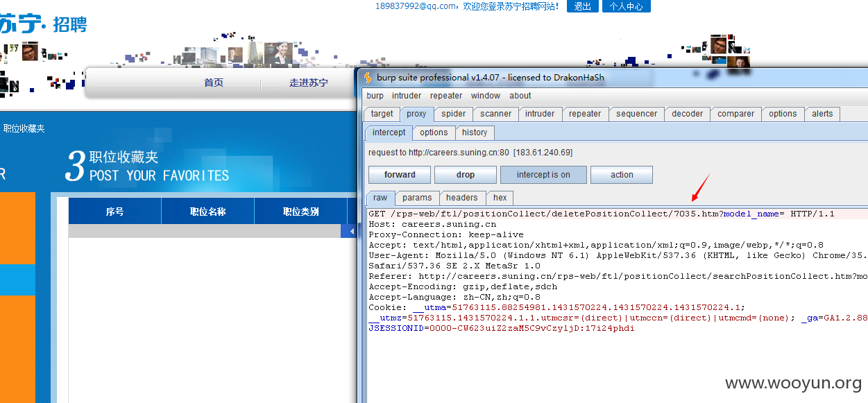Select the proxy tab

(x=417, y=114)
